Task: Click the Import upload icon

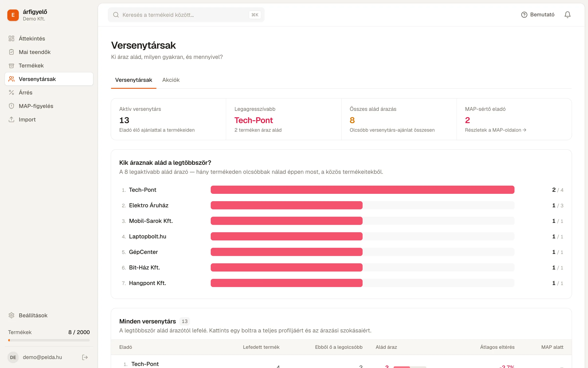Action: pos(11,119)
